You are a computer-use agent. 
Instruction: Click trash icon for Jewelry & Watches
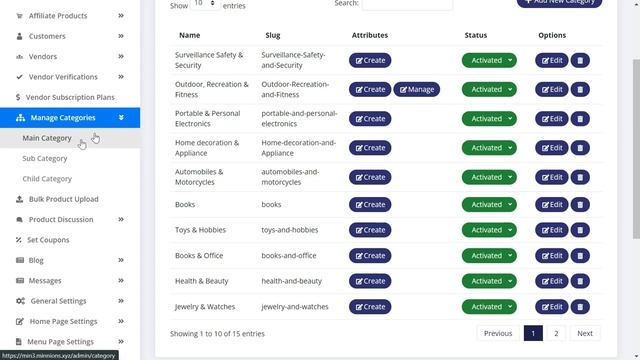(x=580, y=307)
